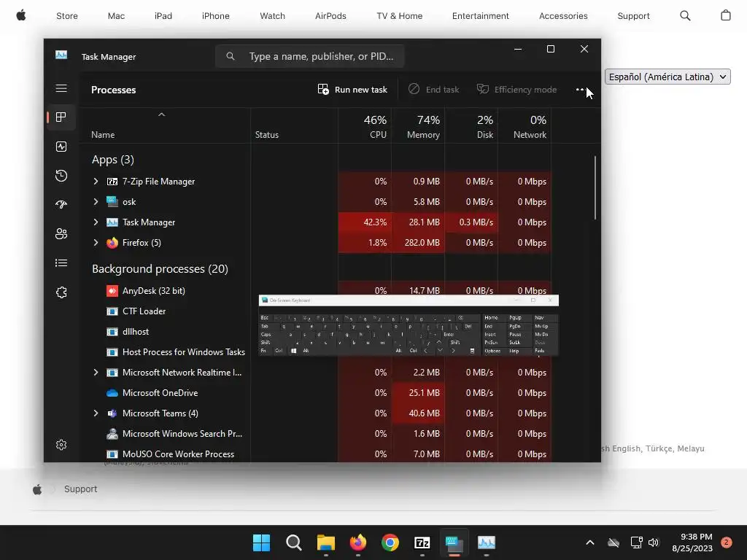Collapse sort chevron above Name column
The width and height of the screenshot is (747, 560).
click(161, 114)
